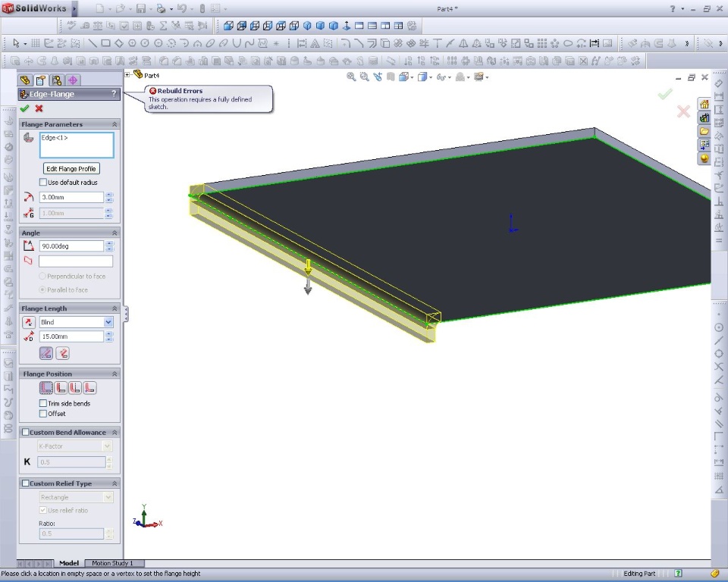This screenshot has width=728, height=582.
Task: Choose the Select cursor tool
Action: coord(16,43)
